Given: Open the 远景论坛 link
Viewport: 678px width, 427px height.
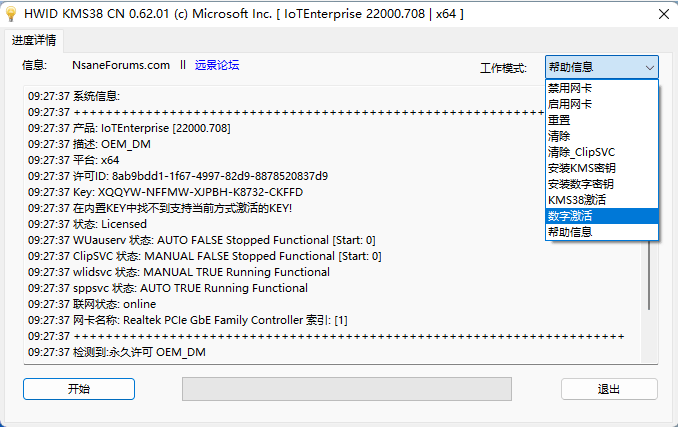Looking at the screenshot, I should 217,65.
